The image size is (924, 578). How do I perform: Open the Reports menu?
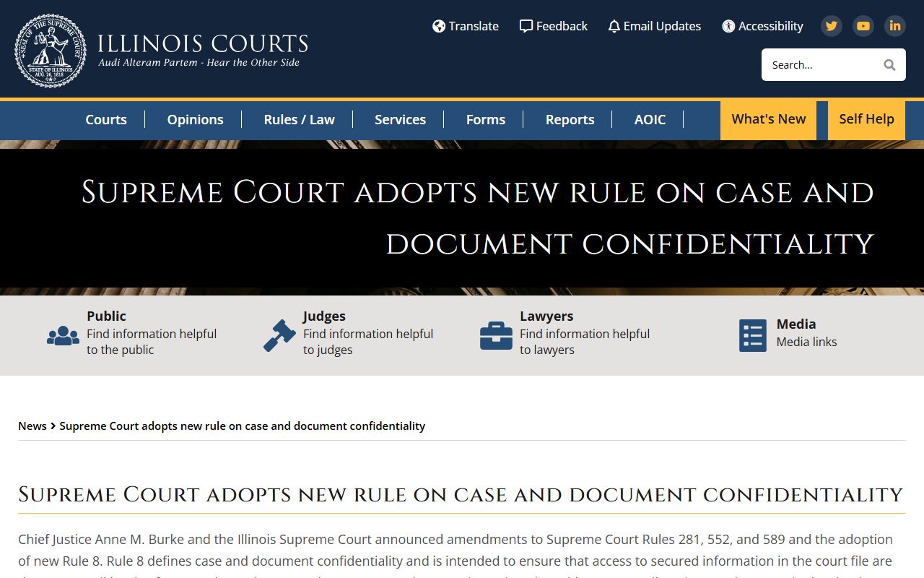tap(570, 120)
